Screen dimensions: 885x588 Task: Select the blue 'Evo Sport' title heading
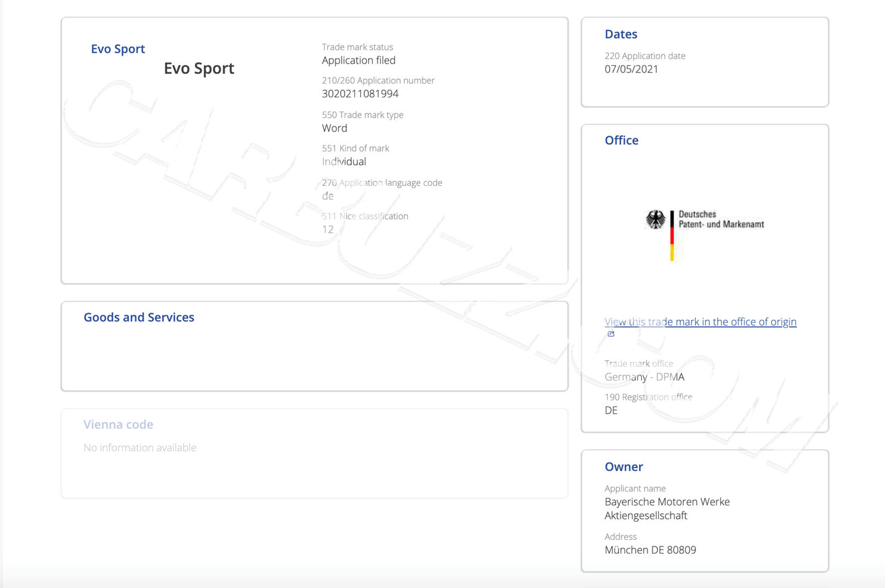pos(118,49)
